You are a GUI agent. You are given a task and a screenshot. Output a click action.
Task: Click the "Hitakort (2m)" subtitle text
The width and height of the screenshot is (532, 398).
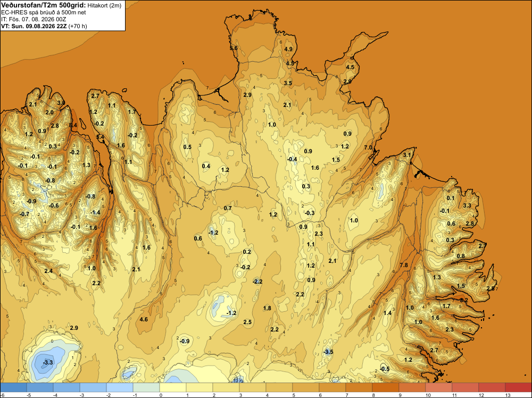coord(104,5)
